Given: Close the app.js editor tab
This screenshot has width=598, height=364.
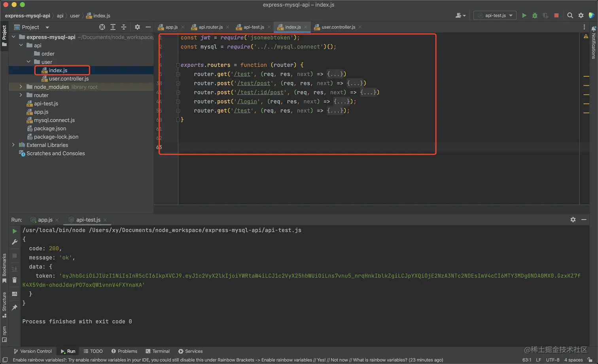Looking at the screenshot, I should point(183,27).
